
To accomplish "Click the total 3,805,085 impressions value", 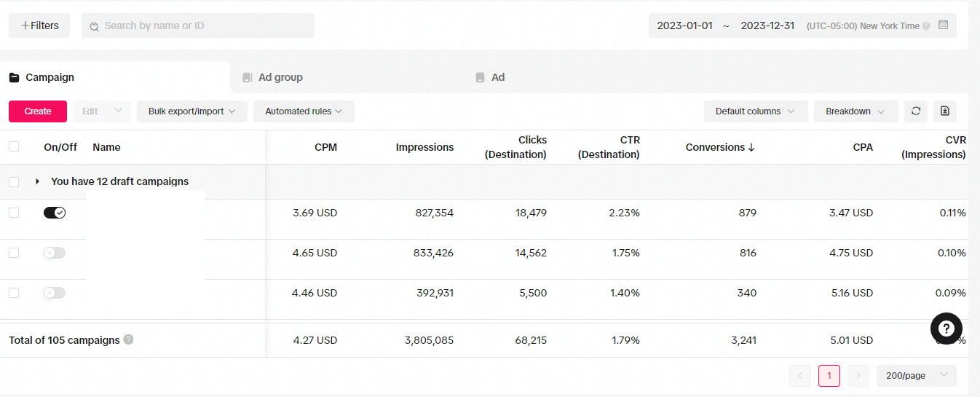I will click(x=429, y=340).
